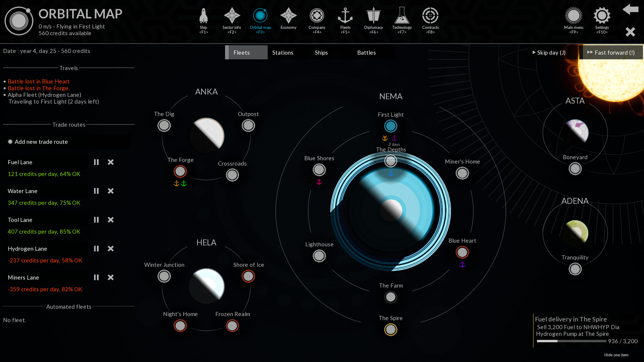Open the Technology flask icon
The image size is (644, 362).
pos(402,16)
